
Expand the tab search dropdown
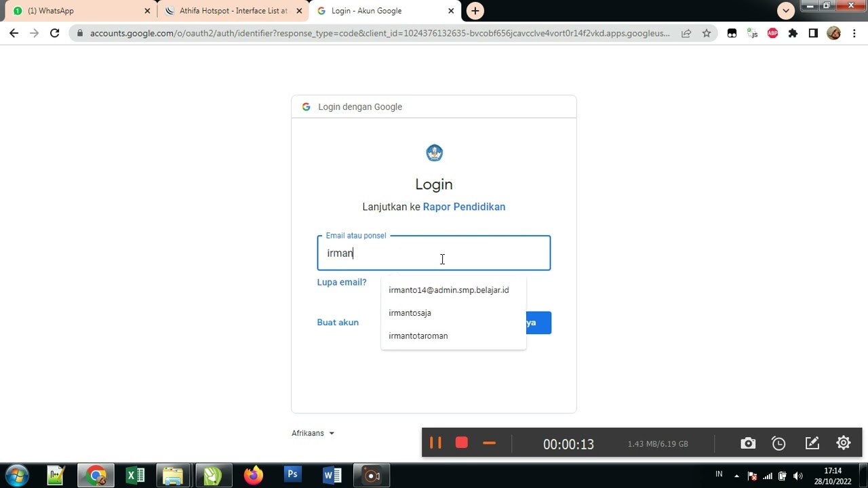(786, 11)
